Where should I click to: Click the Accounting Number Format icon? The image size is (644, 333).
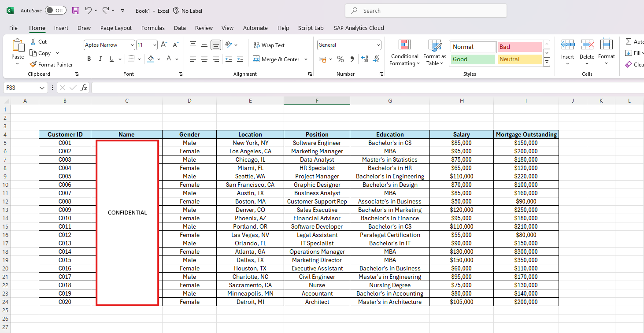click(322, 59)
